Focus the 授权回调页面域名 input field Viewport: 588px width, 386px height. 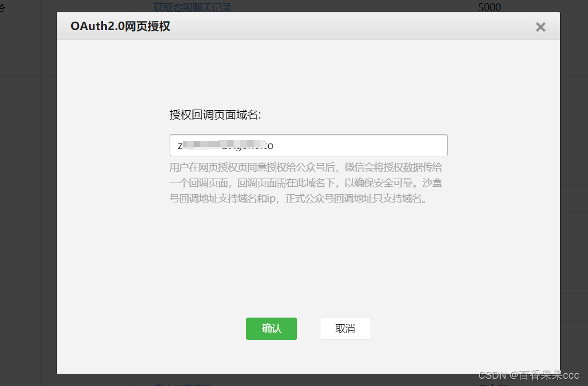(x=308, y=145)
